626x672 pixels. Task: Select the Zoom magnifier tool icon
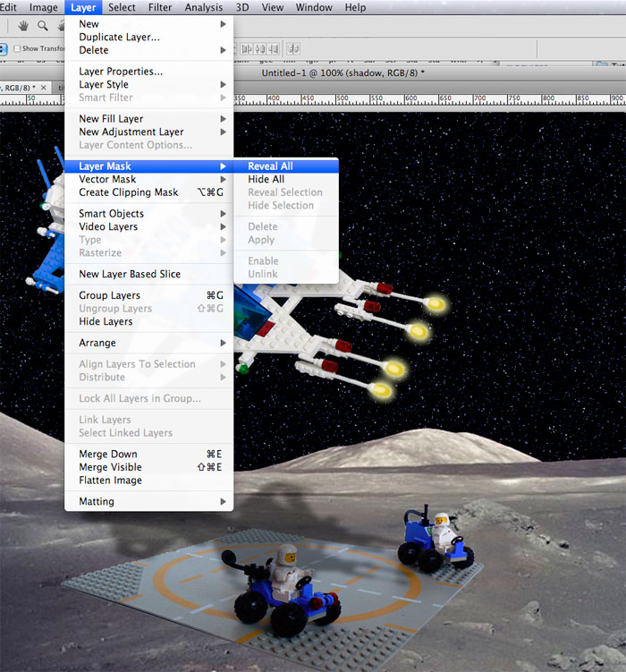tap(42, 26)
